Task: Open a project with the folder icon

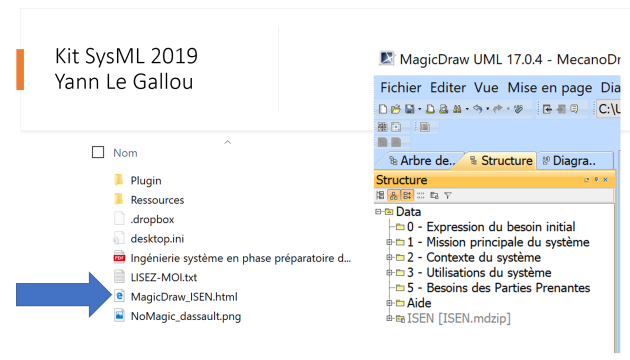Action: click(x=396, y=109)
